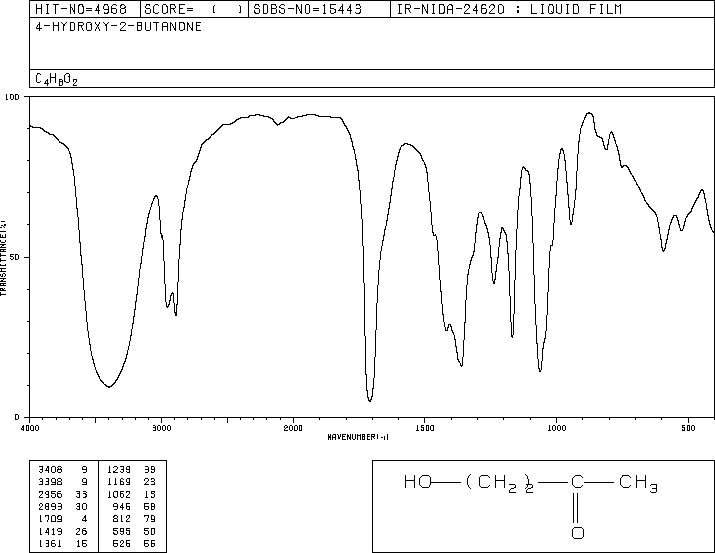Image resolution: width=715 pixels, height=553 pixels.
Task: Select the 4-HYDROXY-2-BUTANONE compound name
Action: click(x=119, y=27)
